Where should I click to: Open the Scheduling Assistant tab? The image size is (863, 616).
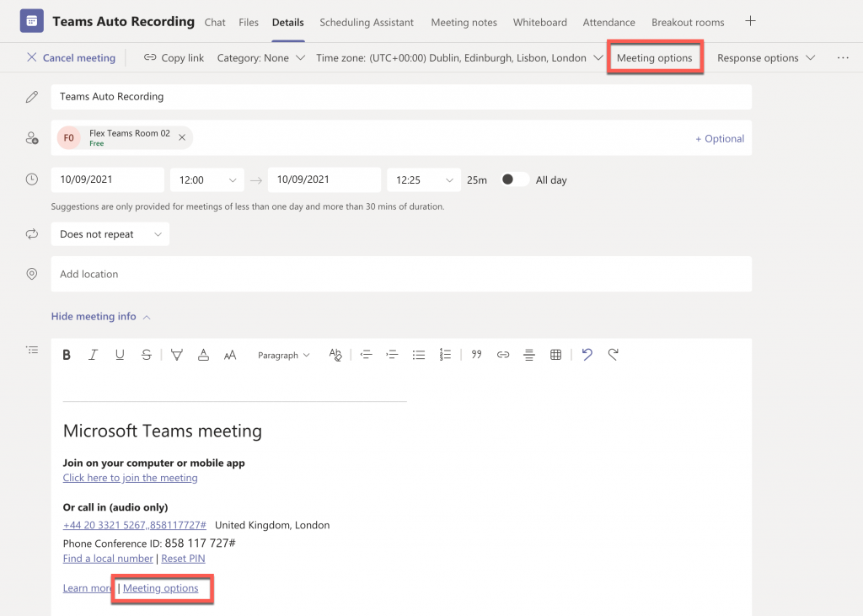(x=367, y=23)
